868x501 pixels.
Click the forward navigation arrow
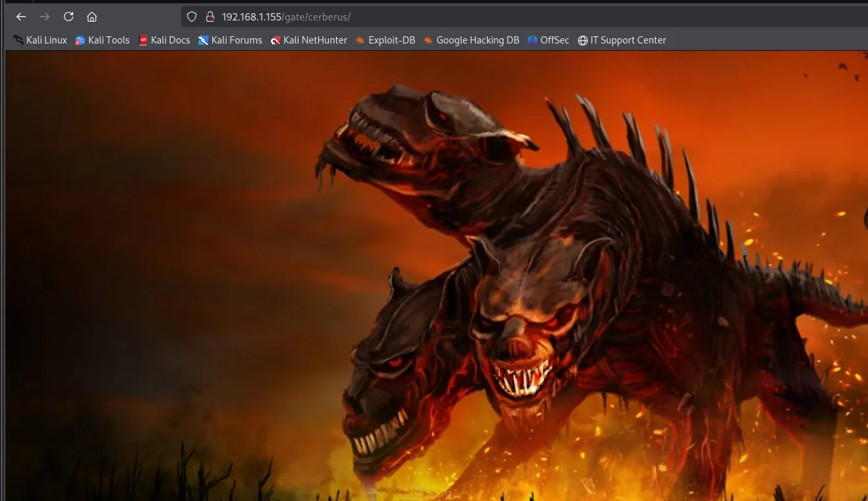point(45,16)
